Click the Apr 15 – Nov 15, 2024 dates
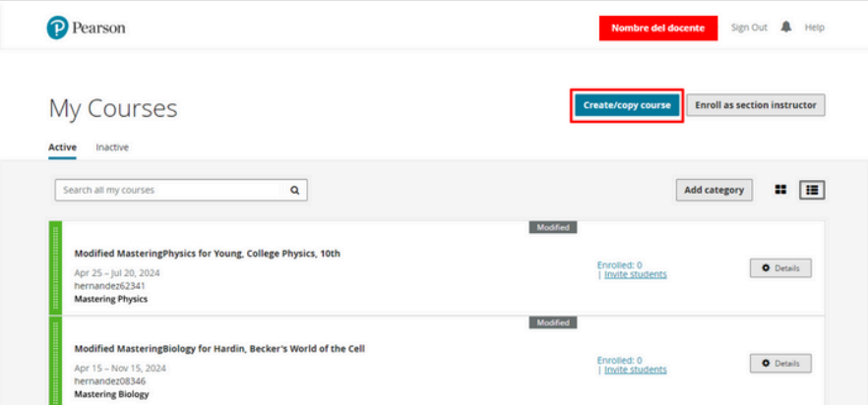 tap(120, 369)
